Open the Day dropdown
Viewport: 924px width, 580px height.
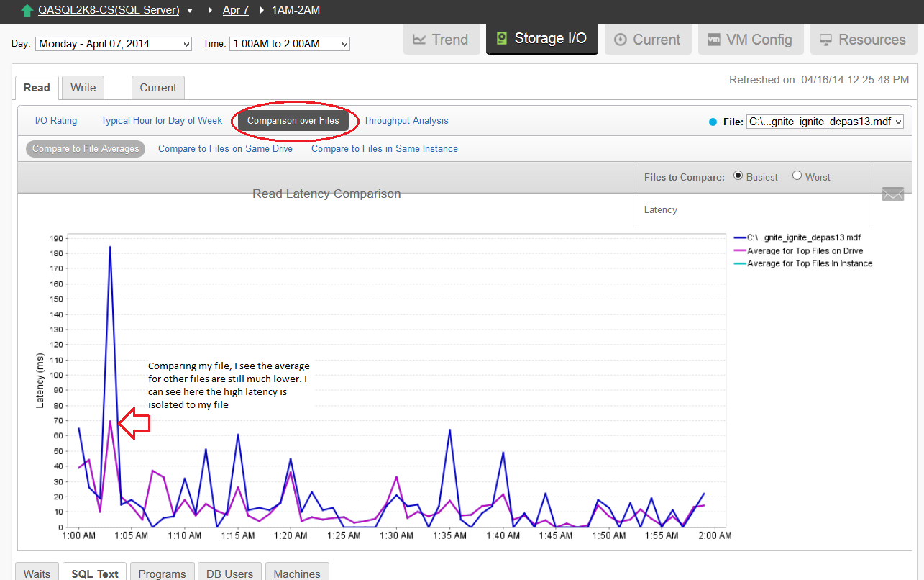[x=114, y=44]
